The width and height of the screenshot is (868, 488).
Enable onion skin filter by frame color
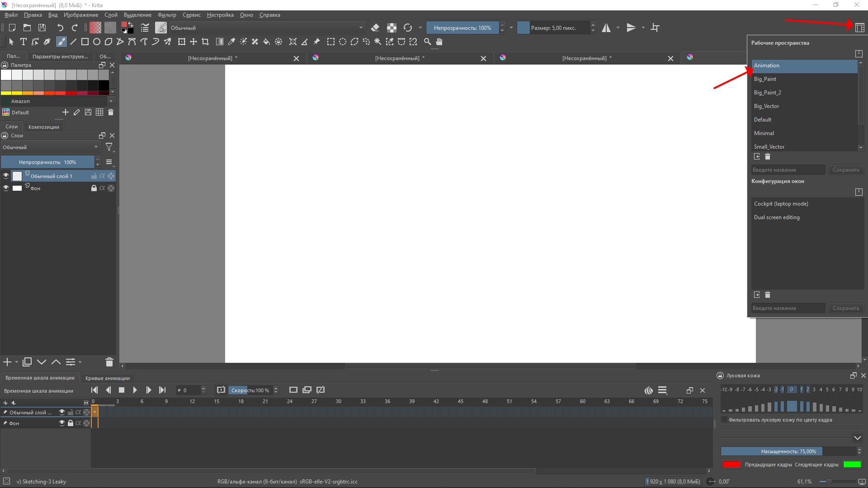(x=723, y=420)
